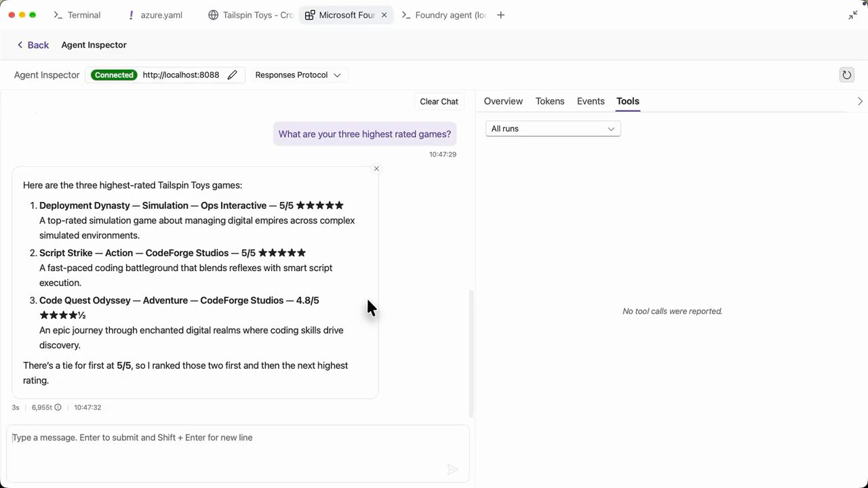
Task: Open a new tab with the plus icon
Action: point(501,15)
